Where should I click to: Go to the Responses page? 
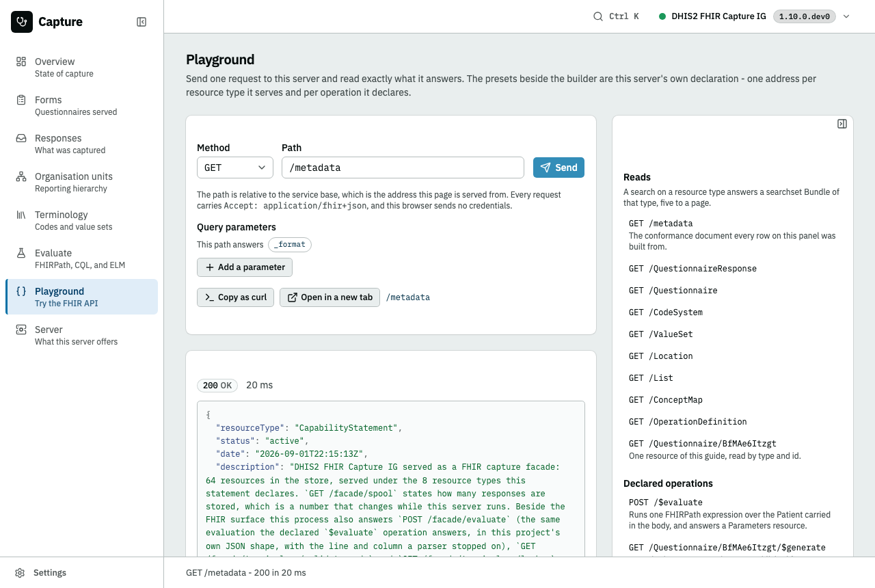(x=81, y=144)
